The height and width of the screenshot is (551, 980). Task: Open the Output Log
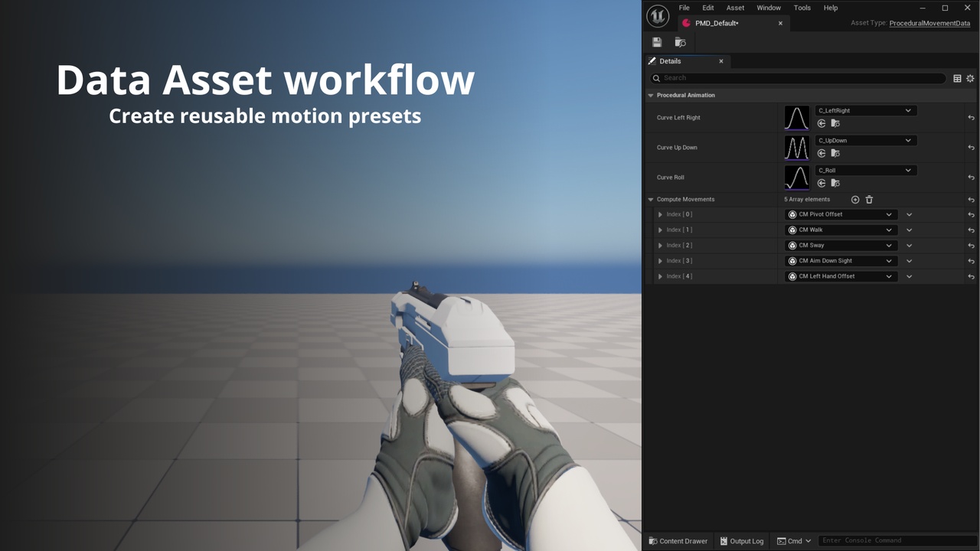point(741,541)
